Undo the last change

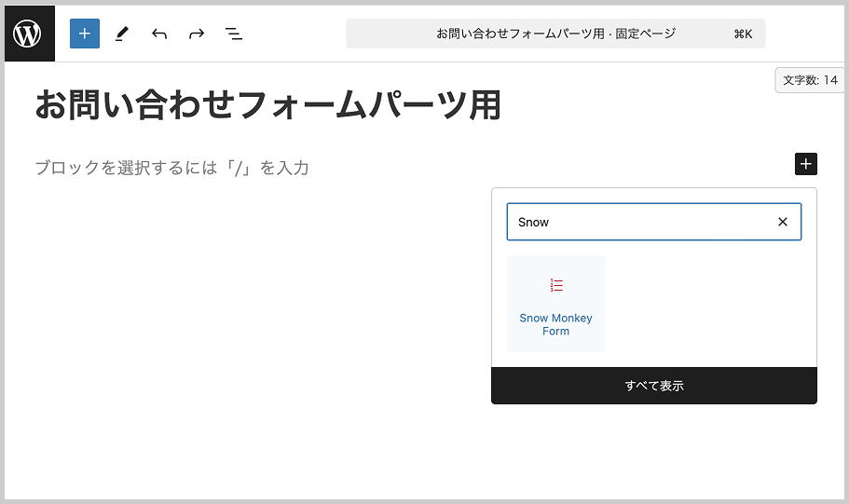[159, 34]
